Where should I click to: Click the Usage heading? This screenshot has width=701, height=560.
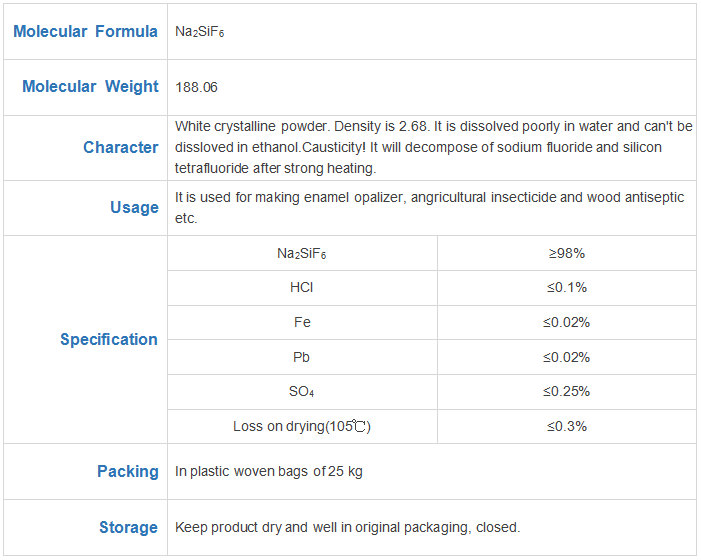pyautogui.click(x=135, y=207)
